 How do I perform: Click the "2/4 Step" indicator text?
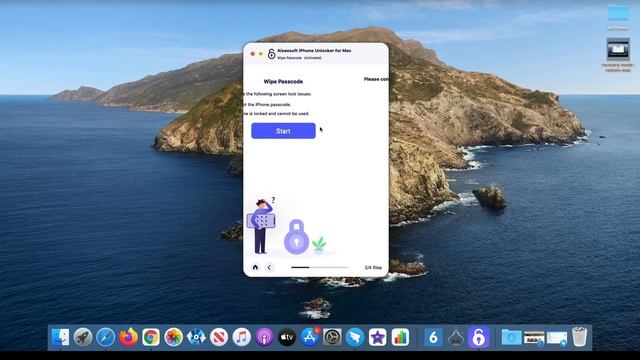pyautogui.click(x=373, y=268)
